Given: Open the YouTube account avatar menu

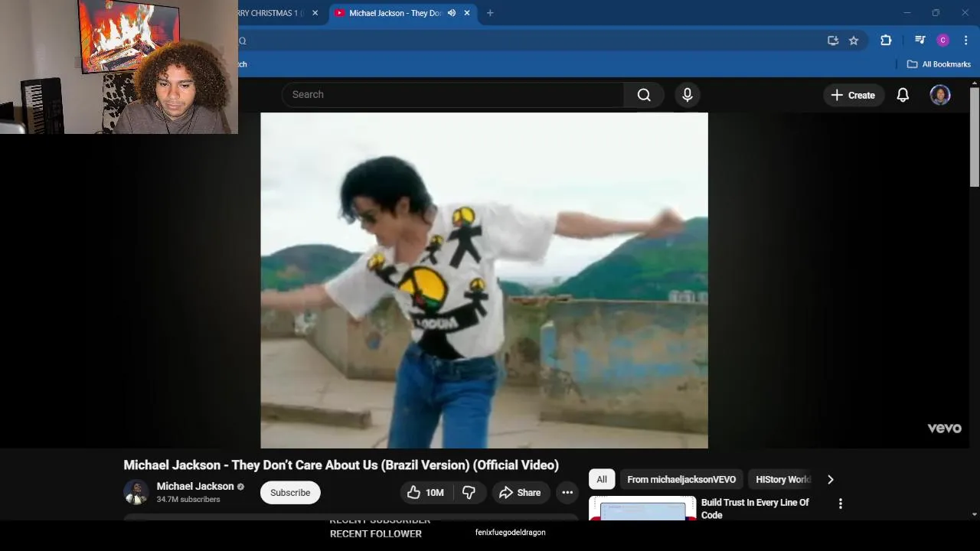Looking at the screenshot, I should pos(940,95).
